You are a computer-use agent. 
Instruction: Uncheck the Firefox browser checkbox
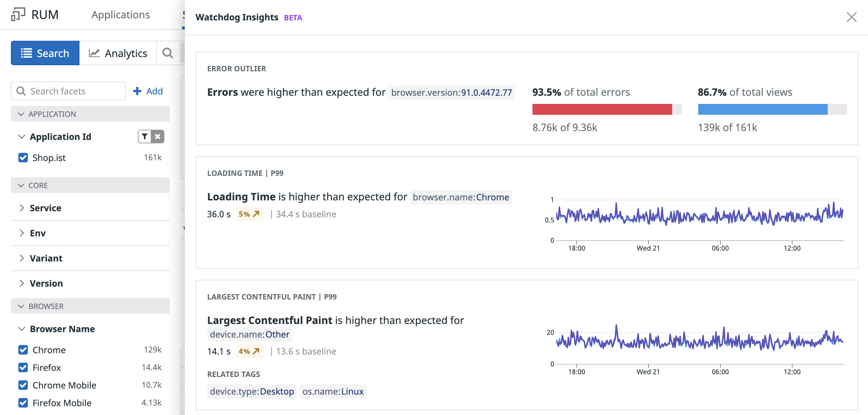tap(23, 367)
